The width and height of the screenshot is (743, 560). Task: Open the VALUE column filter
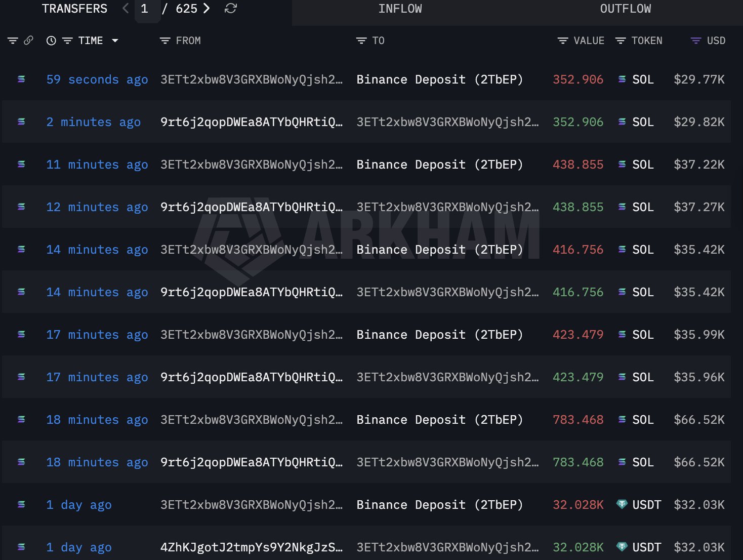click(562, 41)
